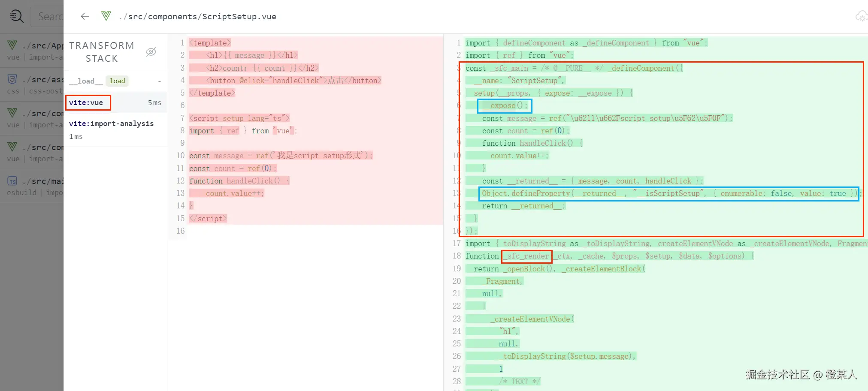The width and height of the screenshot is (868, 391).
Task: Toggle the eye-off icon in Transform Stack
Action: click(151, 52)
